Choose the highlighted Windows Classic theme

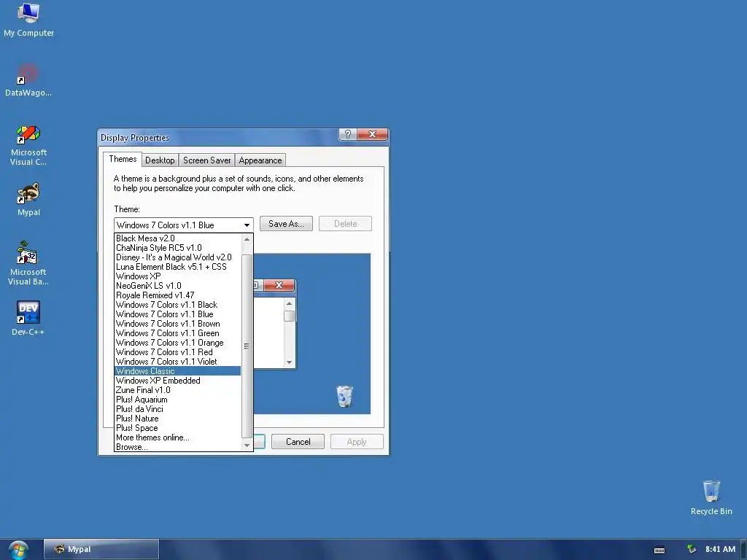pyautogui.click(x=178, y=371)
